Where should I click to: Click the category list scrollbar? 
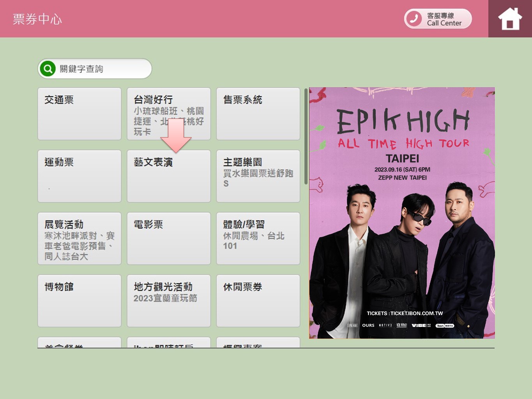tap(306, 136)
